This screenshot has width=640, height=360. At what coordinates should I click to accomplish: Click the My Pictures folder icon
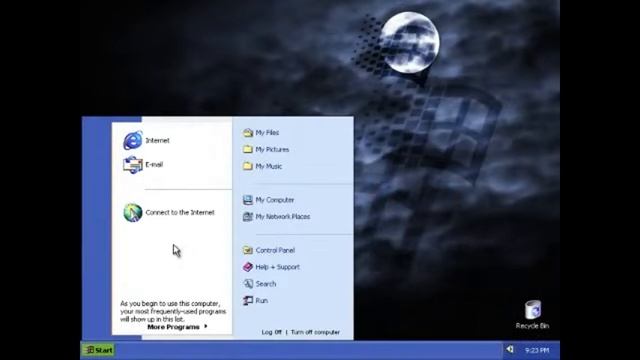[x=248, y=149]
